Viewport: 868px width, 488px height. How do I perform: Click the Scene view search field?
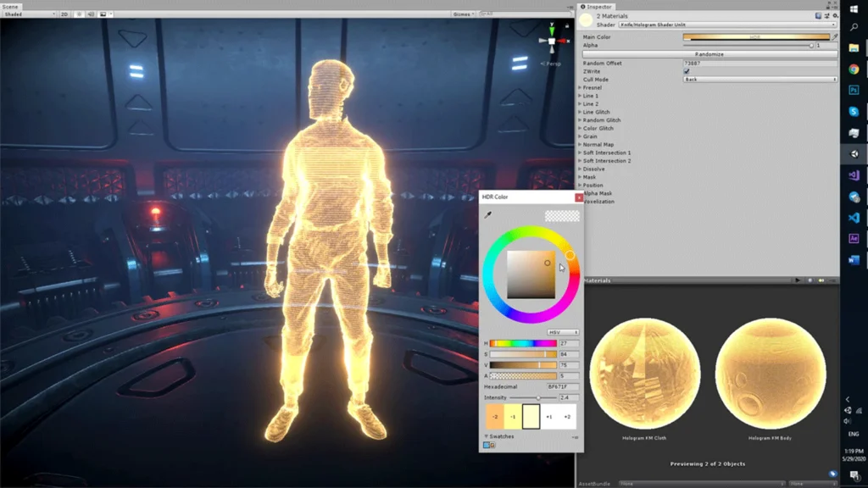click(x=524, y=14)
